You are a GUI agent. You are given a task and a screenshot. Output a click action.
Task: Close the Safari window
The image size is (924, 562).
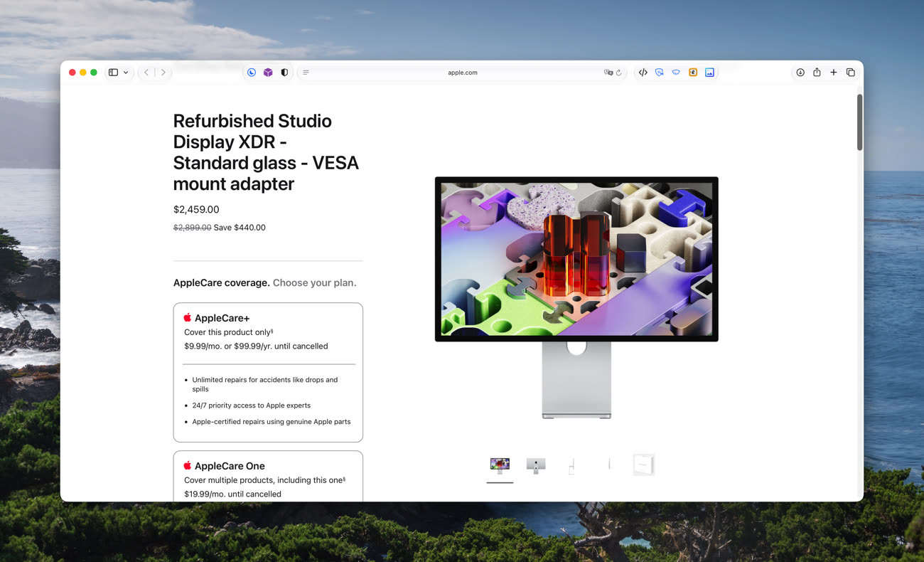tap(72, 73)
